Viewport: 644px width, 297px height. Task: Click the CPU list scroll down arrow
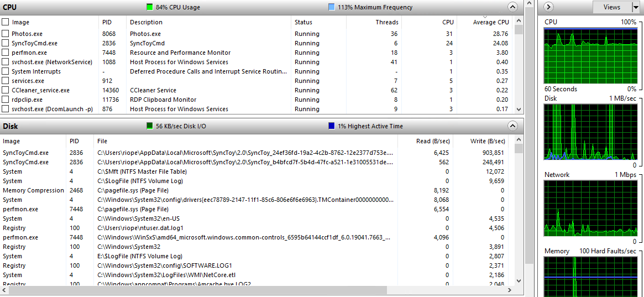pos(519,110)
